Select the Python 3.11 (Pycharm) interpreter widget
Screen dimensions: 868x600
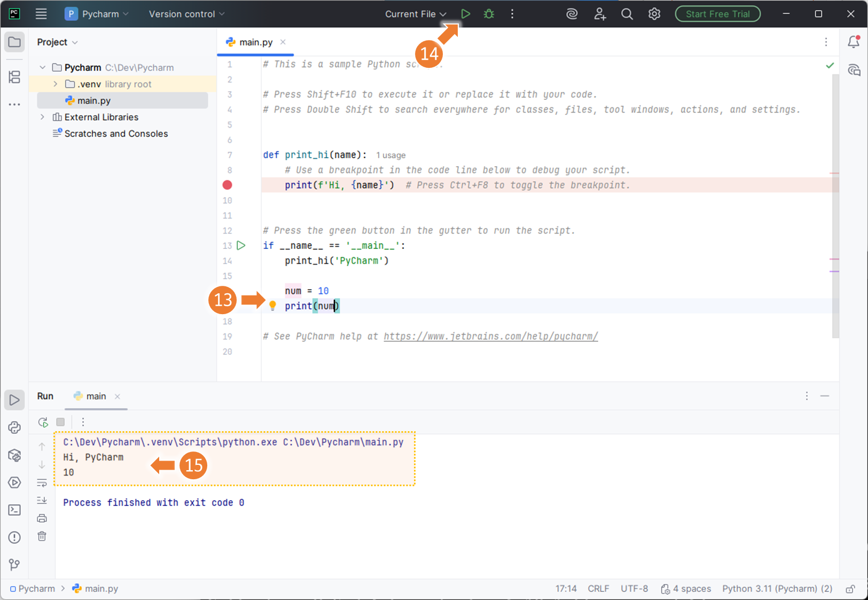point(777,589)
